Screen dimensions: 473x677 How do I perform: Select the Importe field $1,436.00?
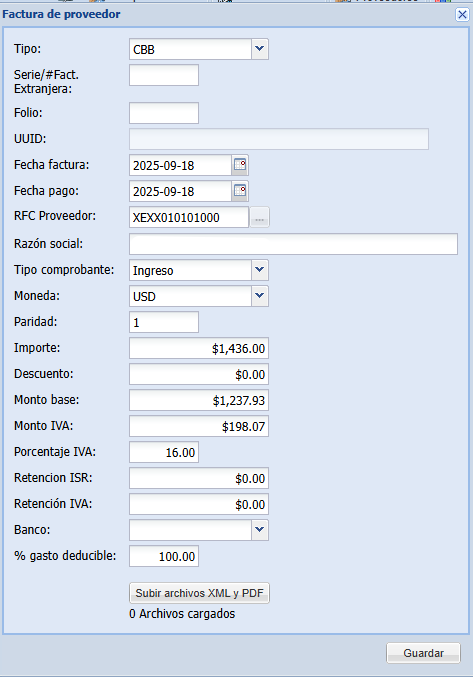pos(199,348)
